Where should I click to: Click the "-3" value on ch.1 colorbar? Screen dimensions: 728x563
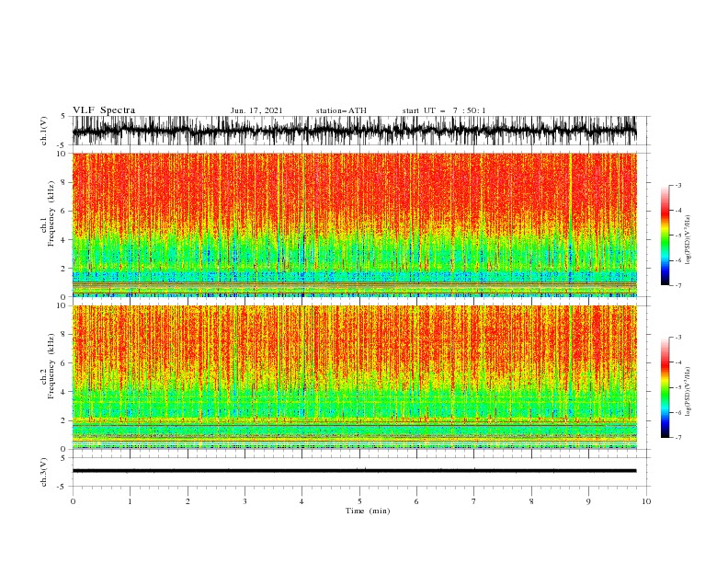coord(677,185)
